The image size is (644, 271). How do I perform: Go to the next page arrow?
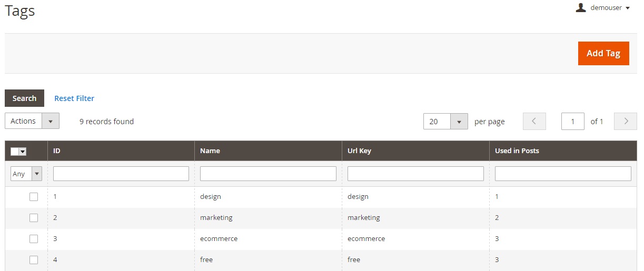[626, 121]
